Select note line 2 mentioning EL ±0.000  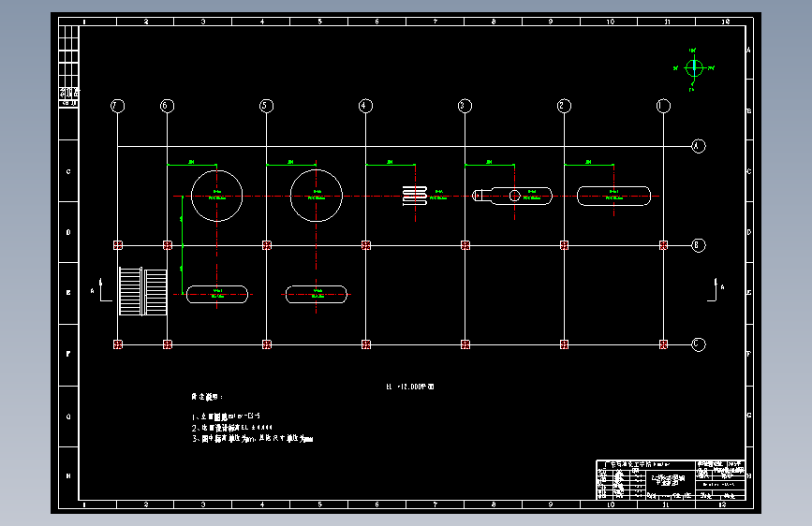pyautogui.click(x=232, y=428)
